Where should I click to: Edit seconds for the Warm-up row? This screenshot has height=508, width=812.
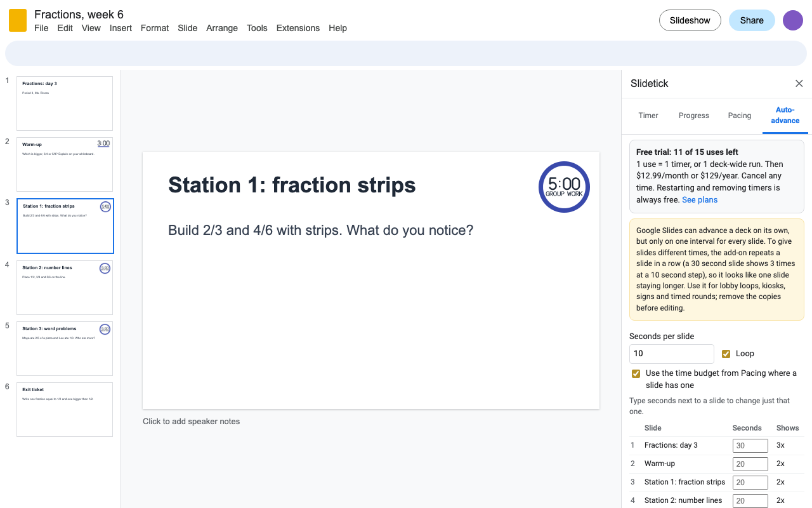click(x=750, y=464)
